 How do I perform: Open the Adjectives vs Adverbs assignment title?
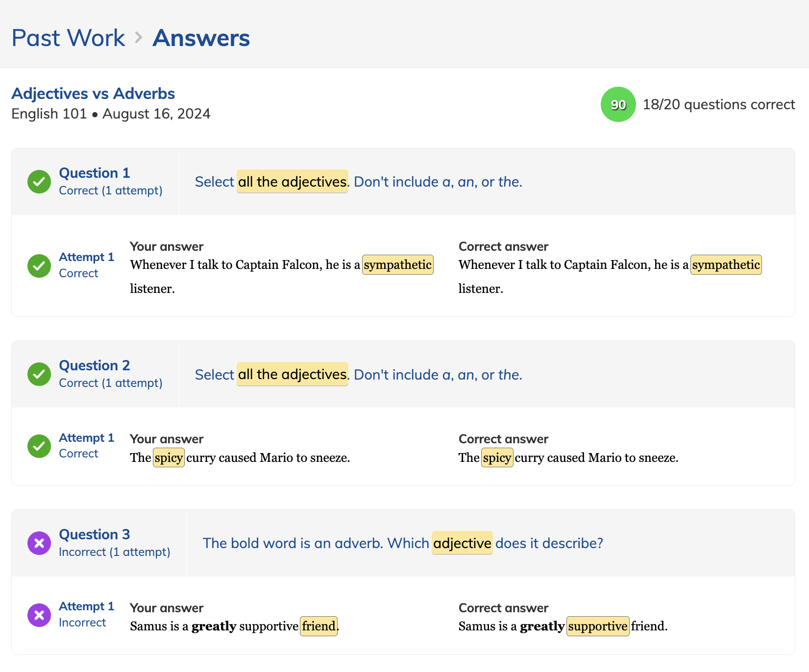(x=93, y=93)
